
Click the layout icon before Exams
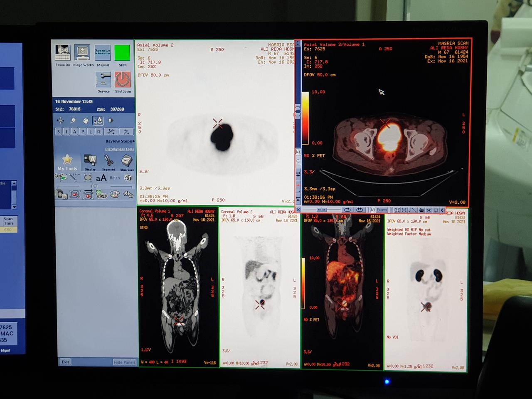point(373,210)
